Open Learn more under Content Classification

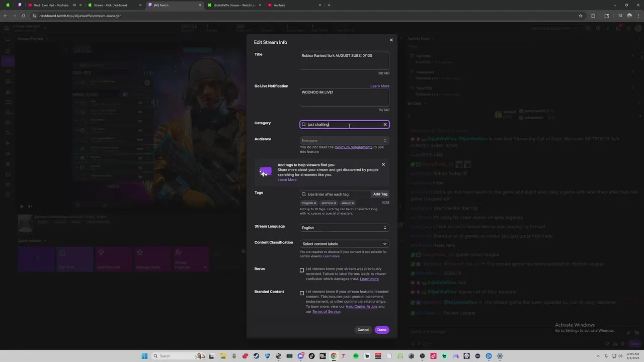331,256
